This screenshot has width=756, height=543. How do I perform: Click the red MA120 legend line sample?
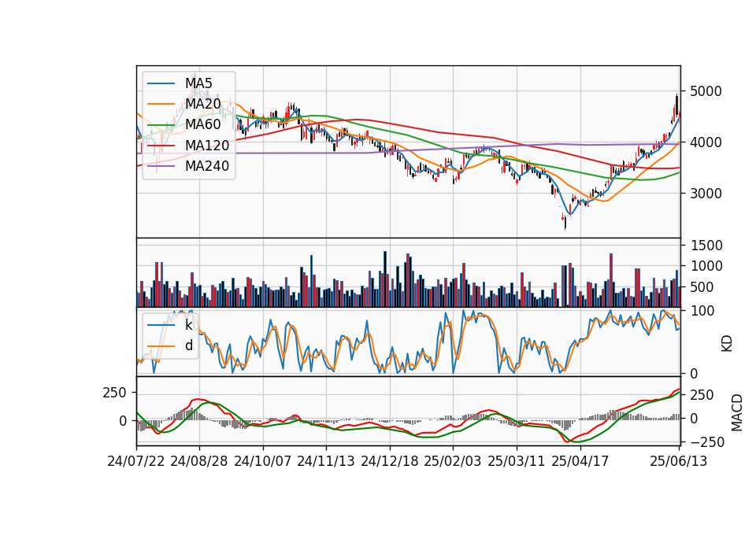click(161, 145)
